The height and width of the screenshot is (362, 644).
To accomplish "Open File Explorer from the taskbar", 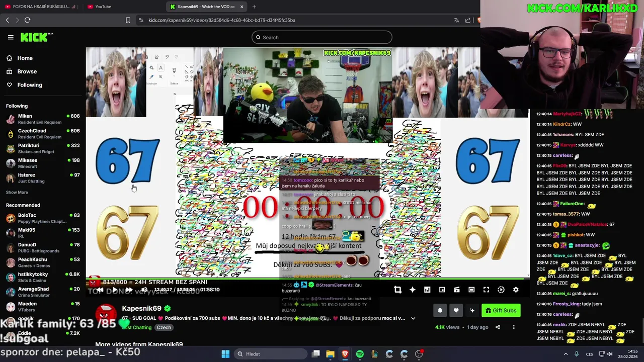I will pyautogui.click(x=330, y=354).
